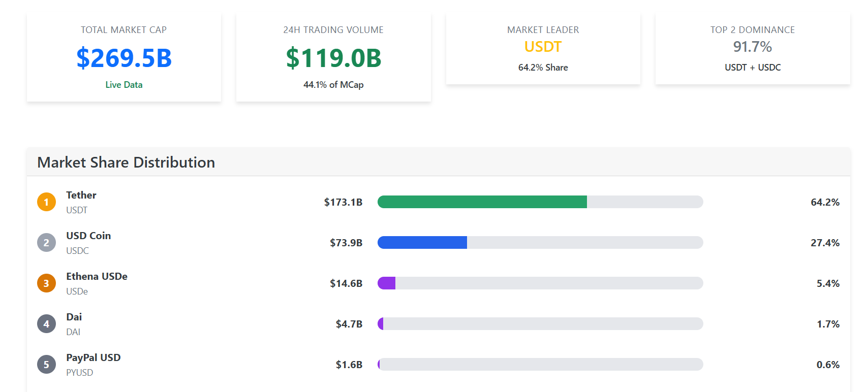Click the 0.6% share for PayPal USD
The height and width of the screenshot is (392, 868).
click(827, 365)
